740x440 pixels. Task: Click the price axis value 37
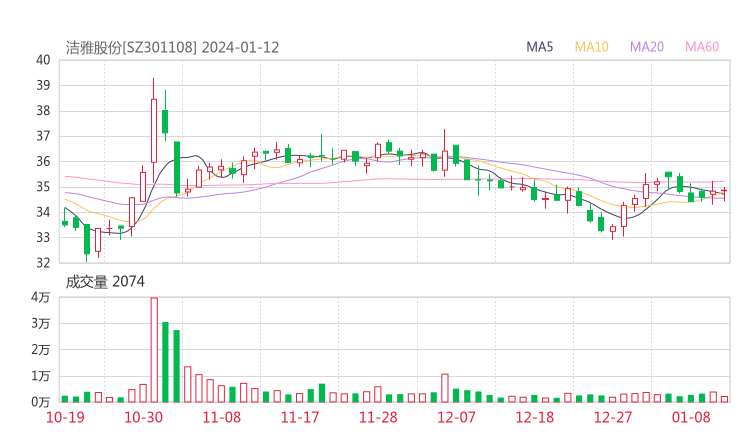click(43, 136)
